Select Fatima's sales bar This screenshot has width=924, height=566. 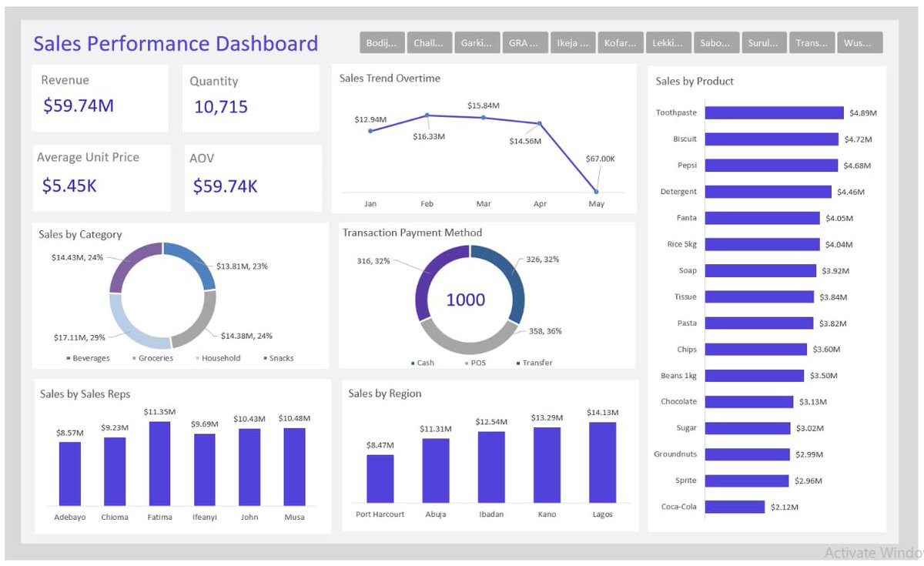pyautogui.click(x=159, y=464)
